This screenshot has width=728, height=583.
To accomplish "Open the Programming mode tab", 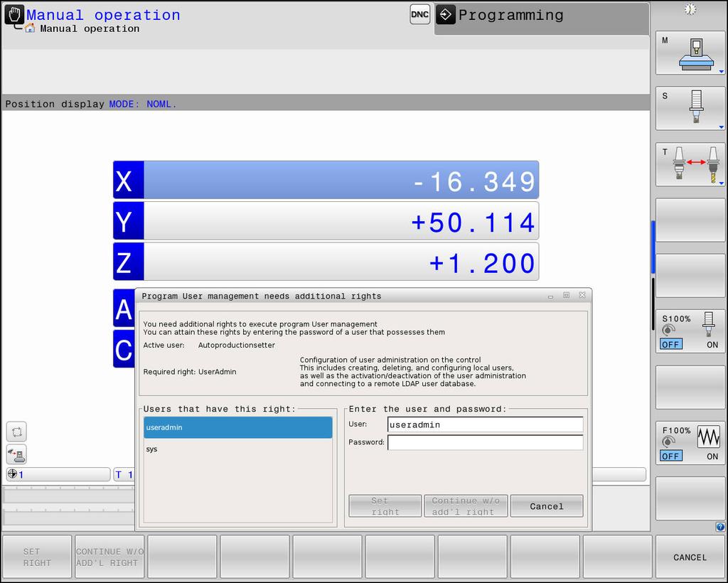I will click(541, 18).
